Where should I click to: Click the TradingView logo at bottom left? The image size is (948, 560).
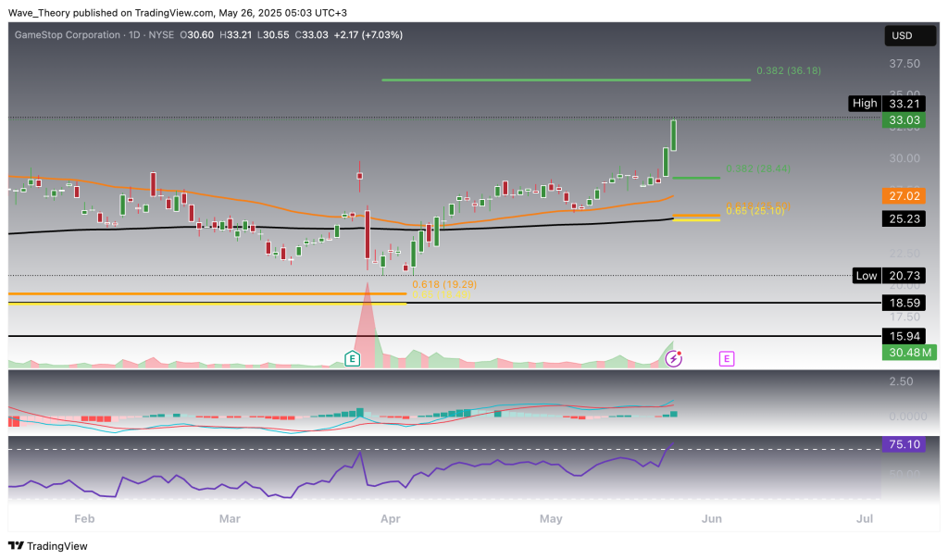pos(47,545)
